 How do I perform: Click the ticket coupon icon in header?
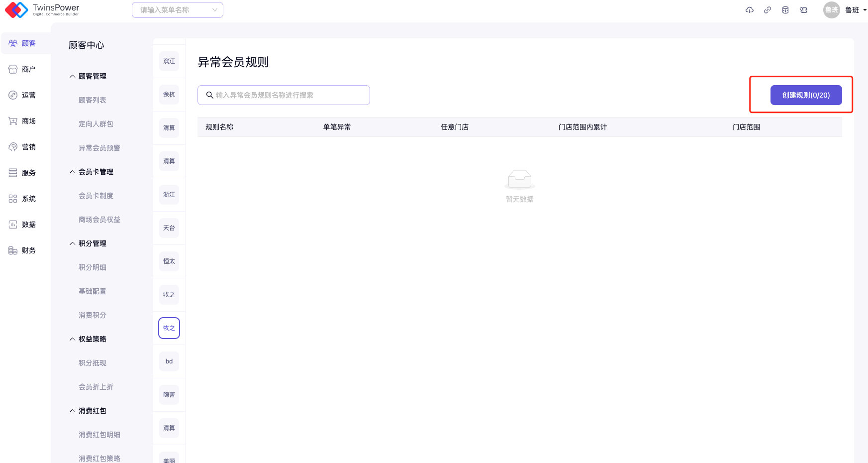point(803,10)
